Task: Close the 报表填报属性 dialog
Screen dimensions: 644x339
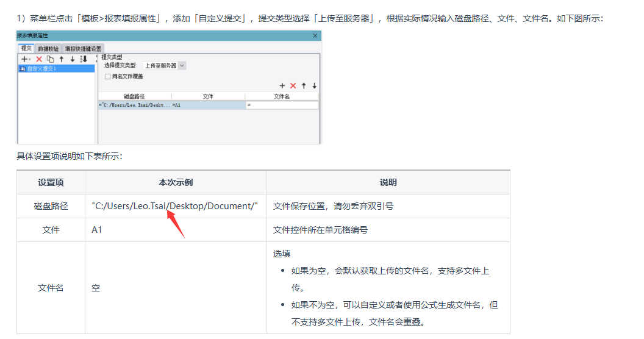Action: [x=315, y=36]
